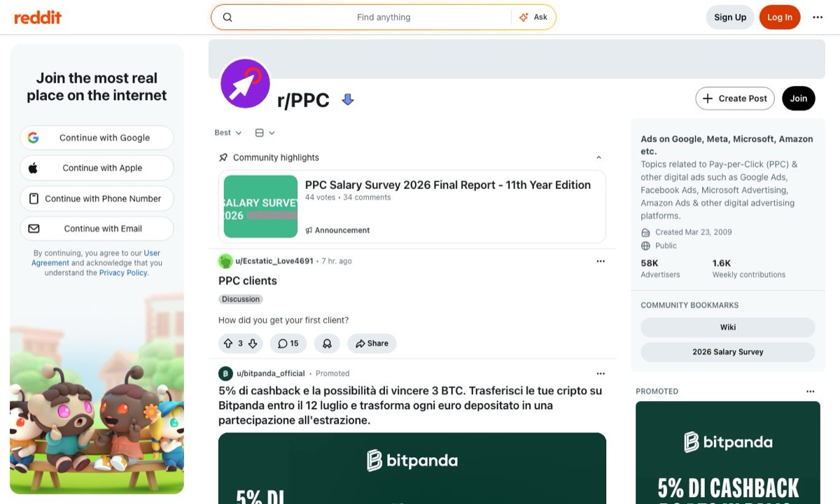Viewport: 840px width, 504px height.
Task: Open u/Ecstatic_Love4691 profile
Action: [x=274, y=261]
